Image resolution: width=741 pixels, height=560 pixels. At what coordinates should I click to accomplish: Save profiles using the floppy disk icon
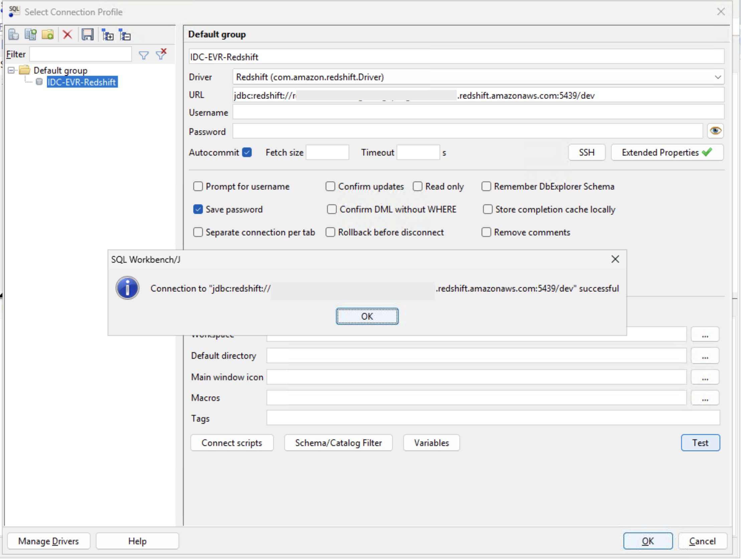88,34
